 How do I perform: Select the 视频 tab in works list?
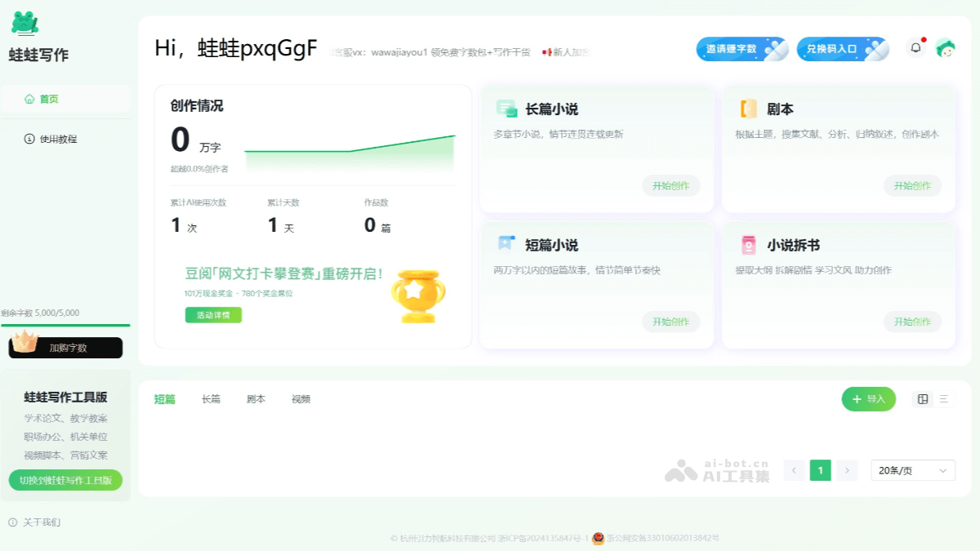(300, 399)
